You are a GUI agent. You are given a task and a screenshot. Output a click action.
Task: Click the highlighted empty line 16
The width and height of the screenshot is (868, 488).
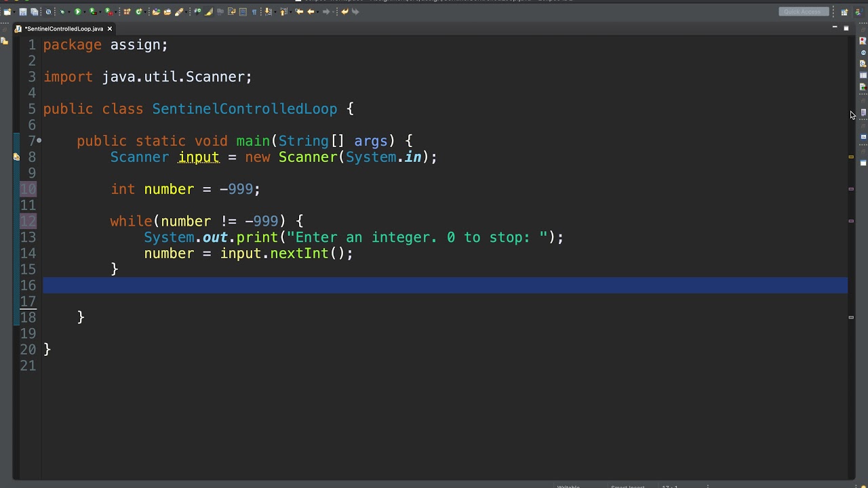point(445,285)
